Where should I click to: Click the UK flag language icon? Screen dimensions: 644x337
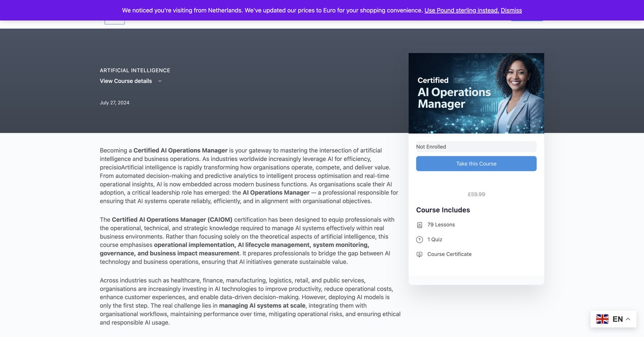point(602,319)
